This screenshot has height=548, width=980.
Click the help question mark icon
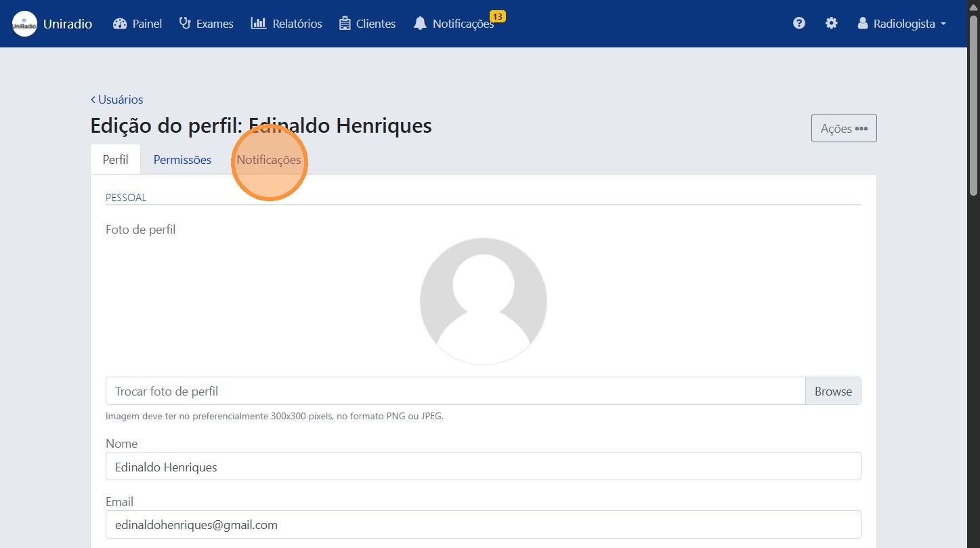click(x=799, y=23)
